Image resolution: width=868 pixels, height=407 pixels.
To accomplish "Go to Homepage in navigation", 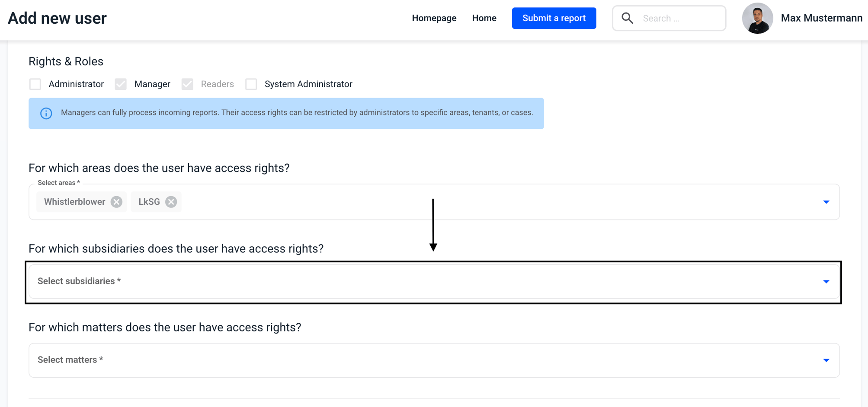I will pyautogui.click(x=434, y=18).
